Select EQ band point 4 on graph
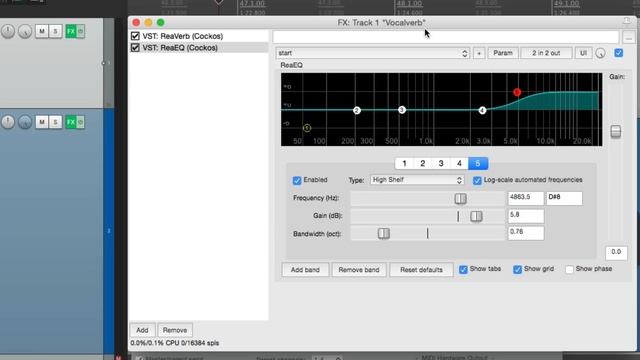Screen dimensions: 640x360 tap(482, 110)
